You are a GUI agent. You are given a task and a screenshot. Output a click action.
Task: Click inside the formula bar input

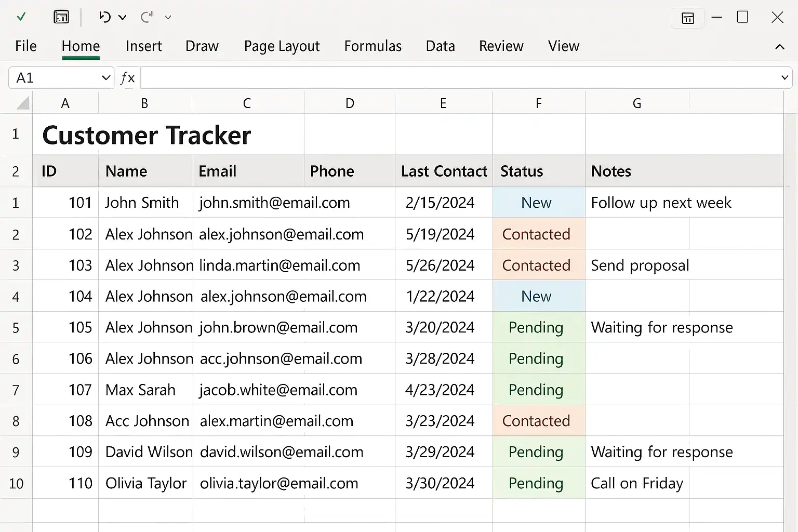click(x=457, y=78)
